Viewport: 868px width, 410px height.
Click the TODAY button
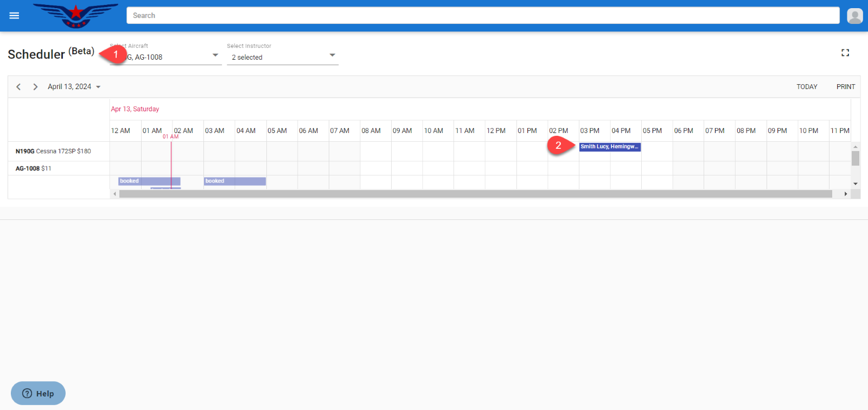tap(806, 87)
